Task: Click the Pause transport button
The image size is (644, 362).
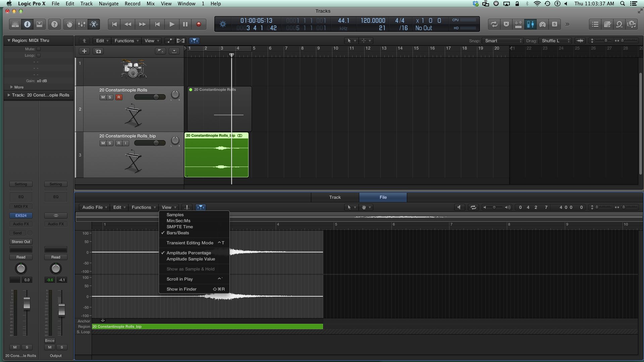Action: click(x=185, y=24)
